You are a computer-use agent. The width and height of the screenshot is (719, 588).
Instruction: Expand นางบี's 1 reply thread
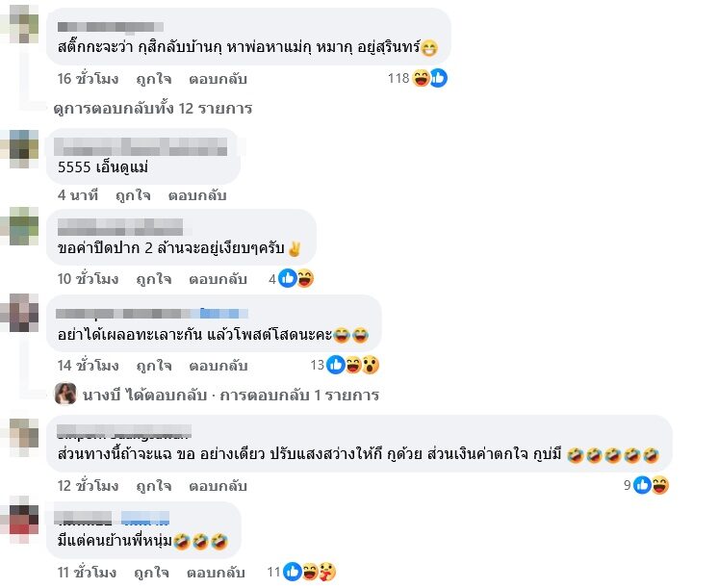[x=231, y=396]
